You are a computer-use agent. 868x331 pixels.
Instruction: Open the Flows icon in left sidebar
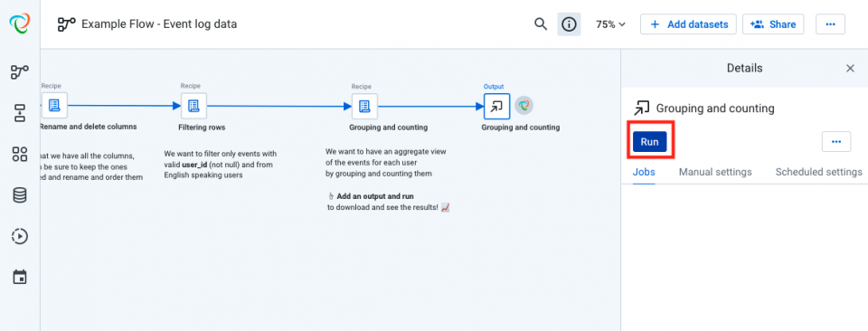click(x=20, y=72)
